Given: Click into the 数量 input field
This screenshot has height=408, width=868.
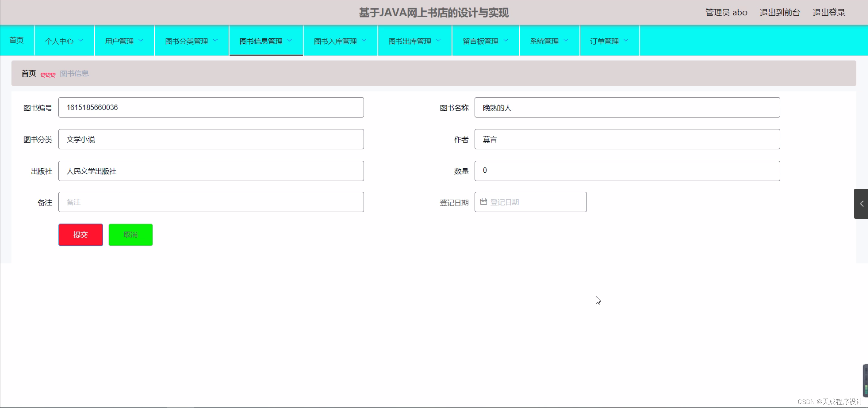Looking at the screenshot, I should coord(627,171).
